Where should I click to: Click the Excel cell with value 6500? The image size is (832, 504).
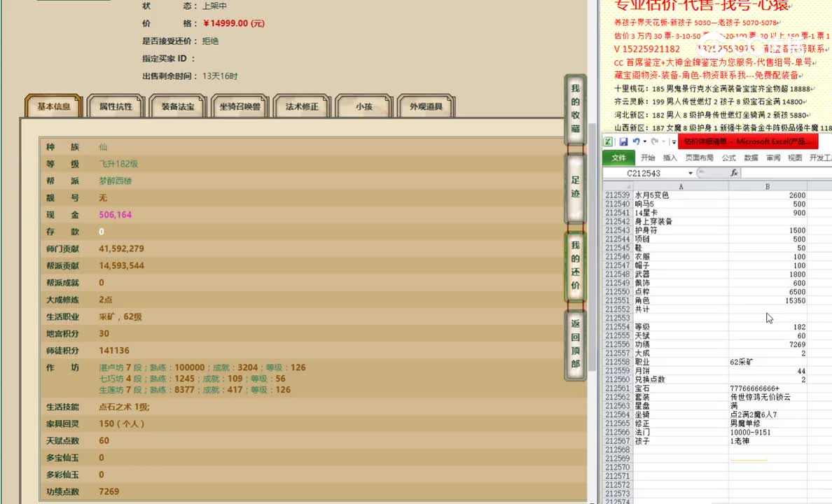(x=768, y=292)
